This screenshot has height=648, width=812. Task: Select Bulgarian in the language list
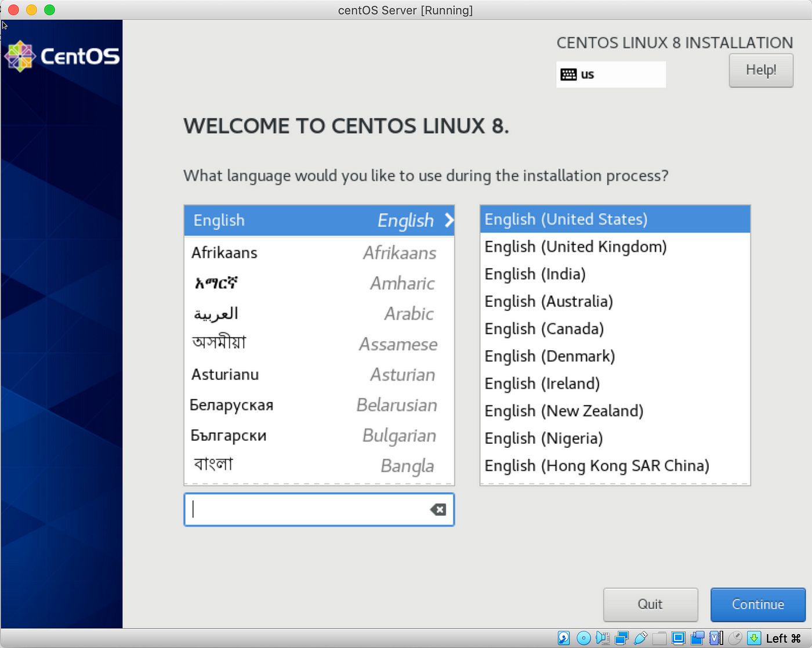(x=319, y=436)
